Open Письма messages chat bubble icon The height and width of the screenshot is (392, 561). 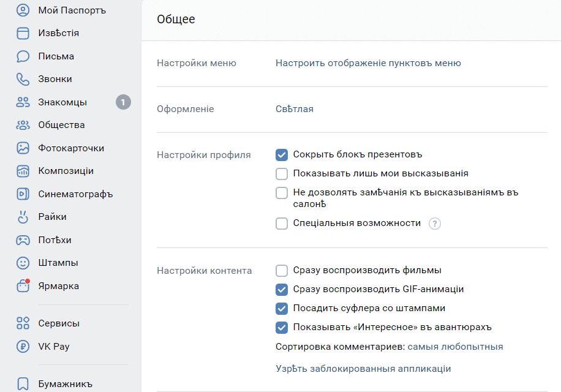click(23, 56)
